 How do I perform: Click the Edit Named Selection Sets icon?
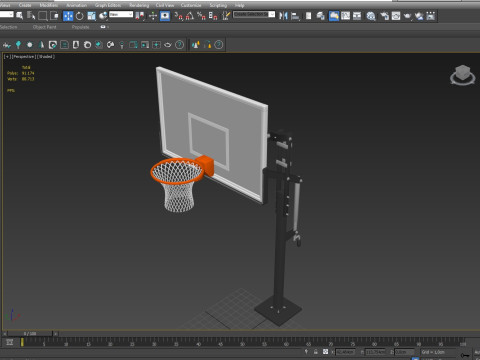pyautogui.click(x=226, y=16)
